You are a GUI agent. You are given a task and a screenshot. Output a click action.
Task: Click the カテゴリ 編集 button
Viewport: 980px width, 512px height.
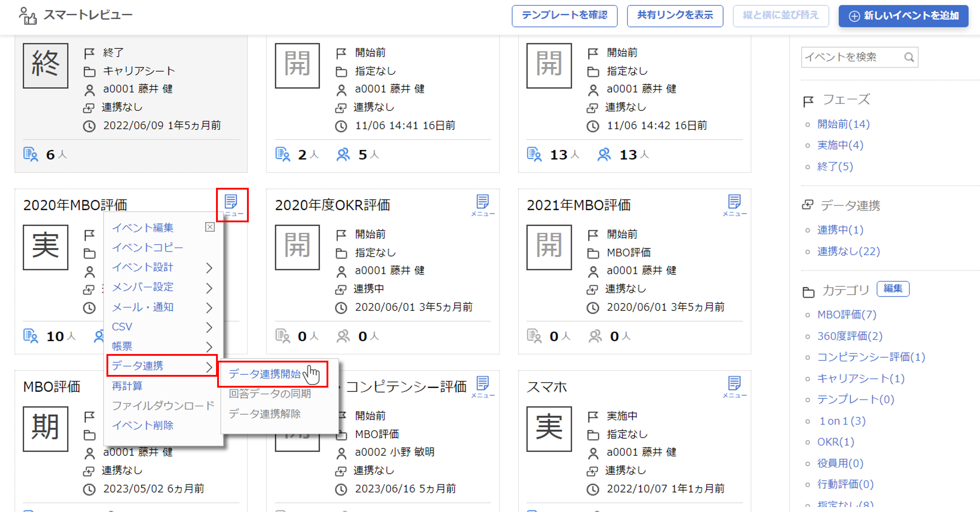pos(892,289)
